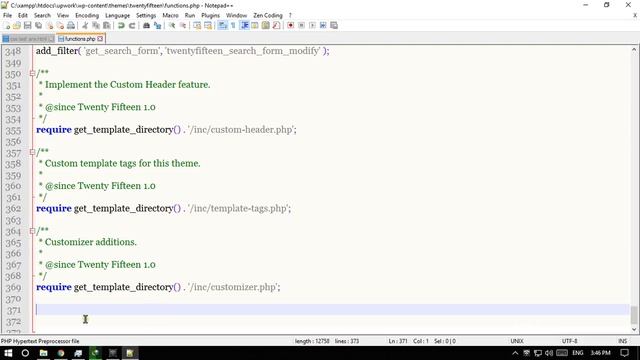Click the Redo toolbar icon

pyautogui.click(x=132, y=25)
